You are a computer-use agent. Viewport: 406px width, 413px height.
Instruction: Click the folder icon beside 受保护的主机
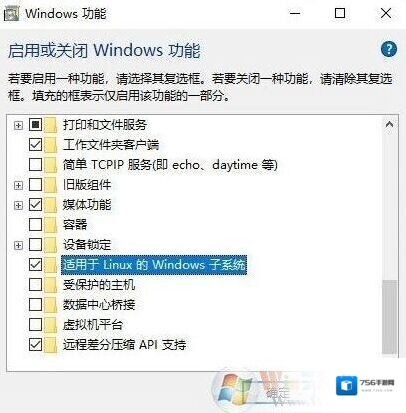51,285
